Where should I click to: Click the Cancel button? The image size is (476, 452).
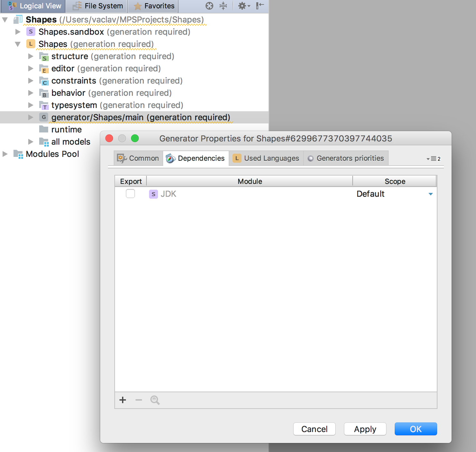(x=314, y=429)
